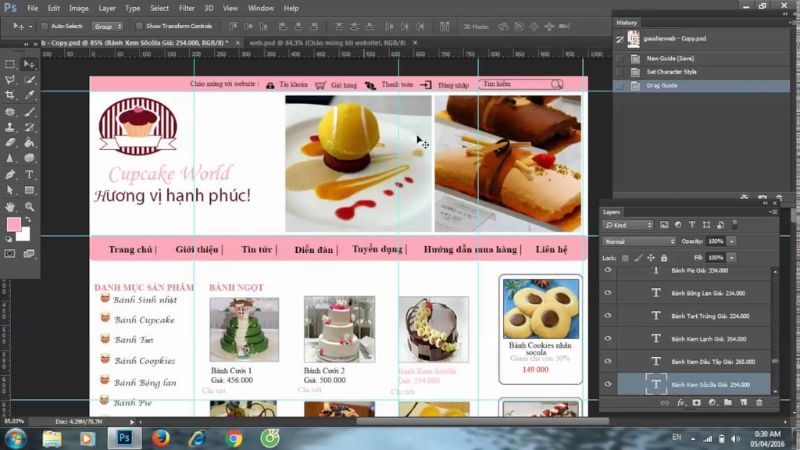This screenshot has width=800, height=450.
Task: Check Show Transform Controls option
Action: [139, 26]
